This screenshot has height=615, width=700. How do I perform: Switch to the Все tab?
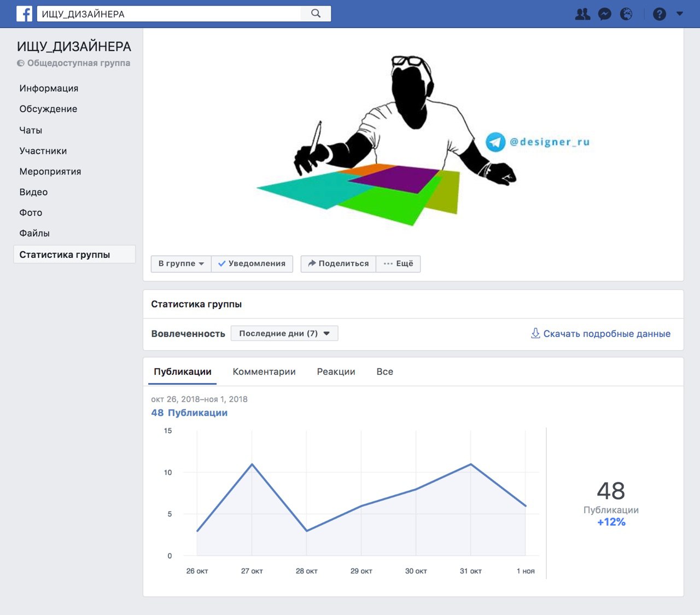coord(385,372)
